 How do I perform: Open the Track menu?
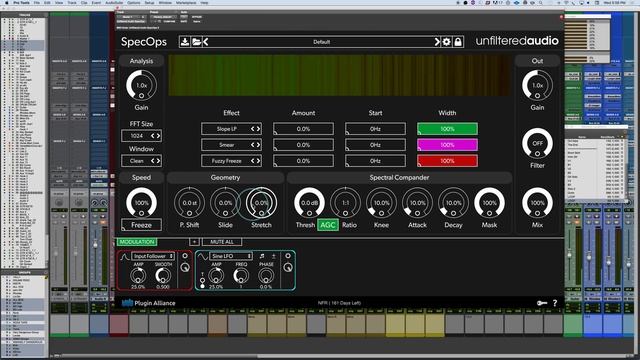(72, 2)
